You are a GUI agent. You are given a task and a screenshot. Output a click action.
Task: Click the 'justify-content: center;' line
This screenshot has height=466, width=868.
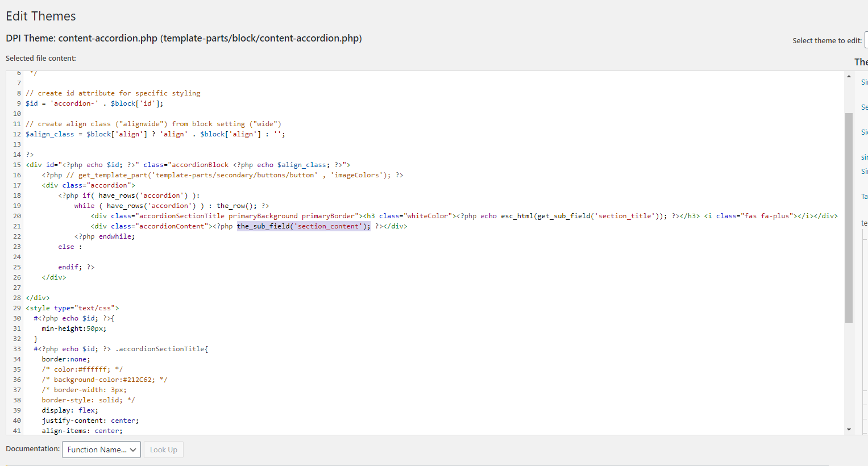click(90, 421)
